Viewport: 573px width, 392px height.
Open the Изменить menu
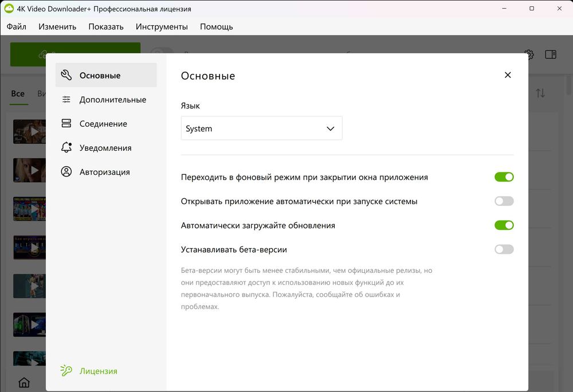pos(57,27)
